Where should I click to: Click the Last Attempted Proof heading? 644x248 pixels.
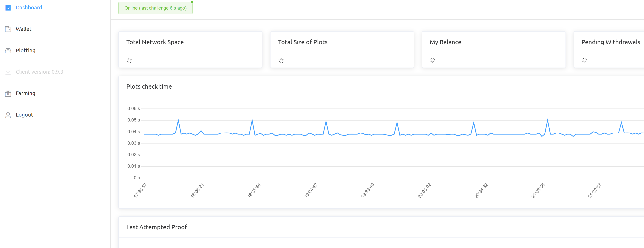[x=156, y=227]
